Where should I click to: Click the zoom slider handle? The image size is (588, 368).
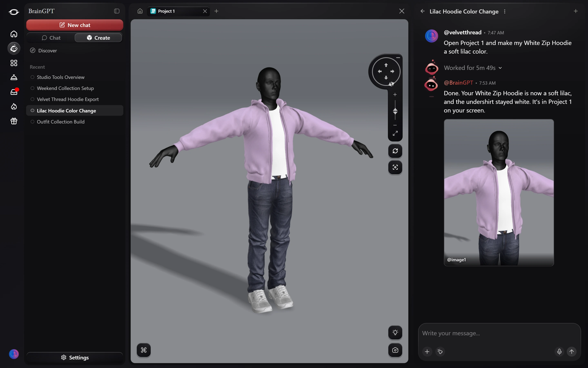[395, 111]
